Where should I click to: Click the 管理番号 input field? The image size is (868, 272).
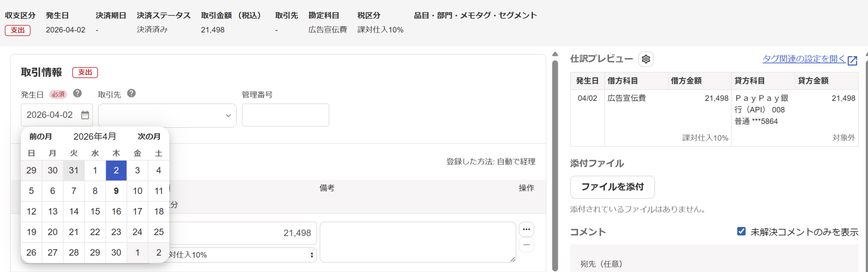[285, 115]
